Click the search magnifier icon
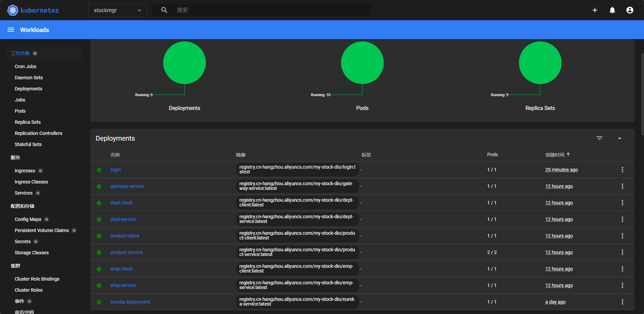The height and width of the screenshot is (314, 644). 164,10
